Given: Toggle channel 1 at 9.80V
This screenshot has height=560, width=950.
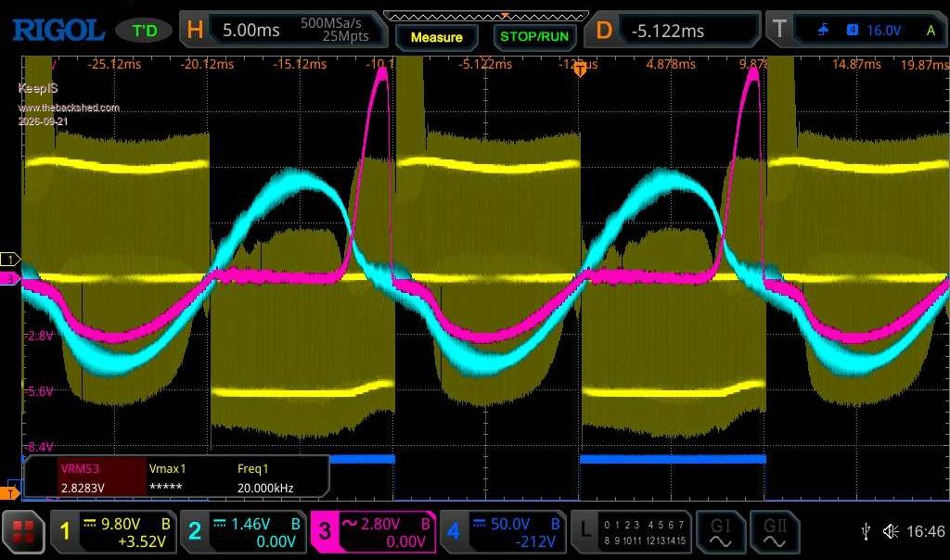Looking at the screenshot, I should 113,531.
